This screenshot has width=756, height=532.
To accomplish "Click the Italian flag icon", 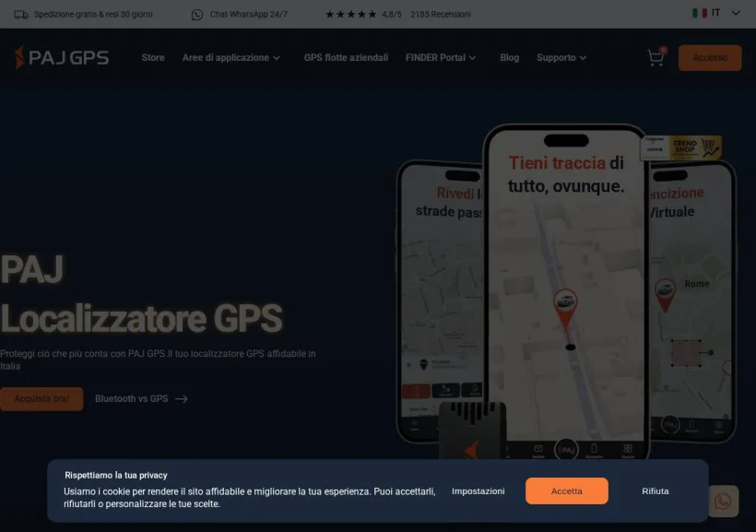I will [700, 13].
